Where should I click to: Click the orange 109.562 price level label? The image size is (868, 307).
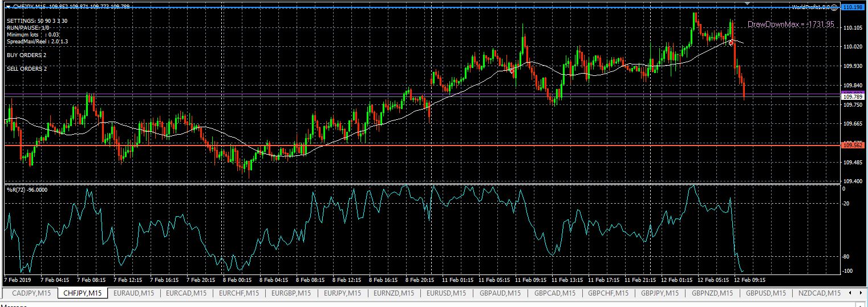851,146
